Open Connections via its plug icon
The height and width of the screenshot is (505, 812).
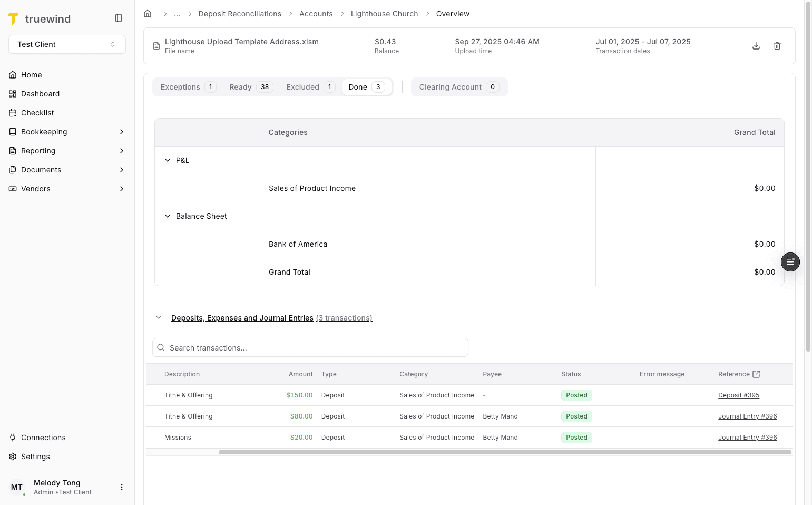[x=12, y=437]
